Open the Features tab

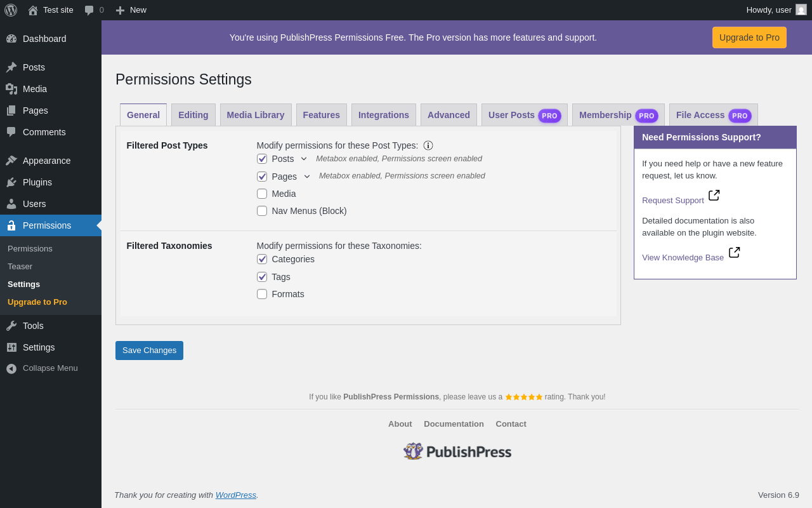(x=322, y=115)
